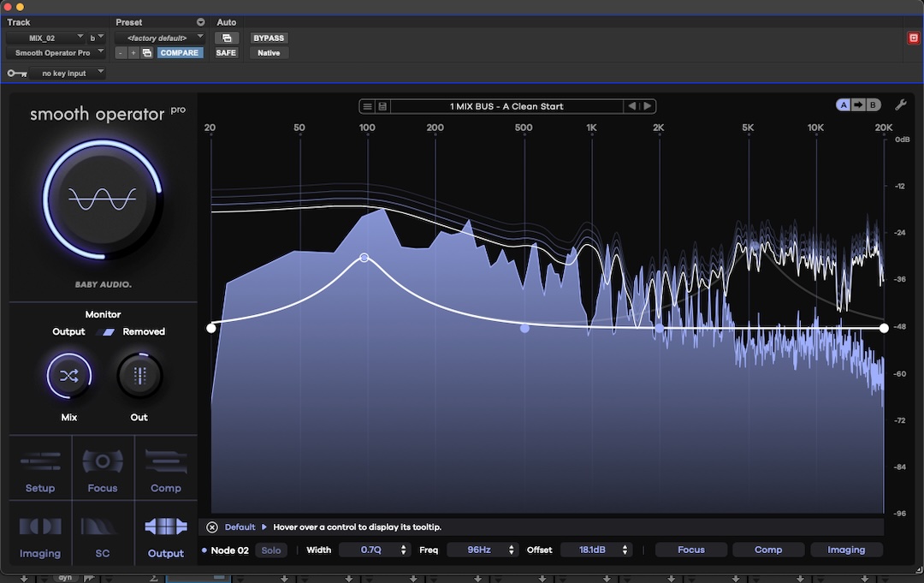924x583 pixels.
Task: Adjust Width value stepper arrows
Action: point(404,550)
